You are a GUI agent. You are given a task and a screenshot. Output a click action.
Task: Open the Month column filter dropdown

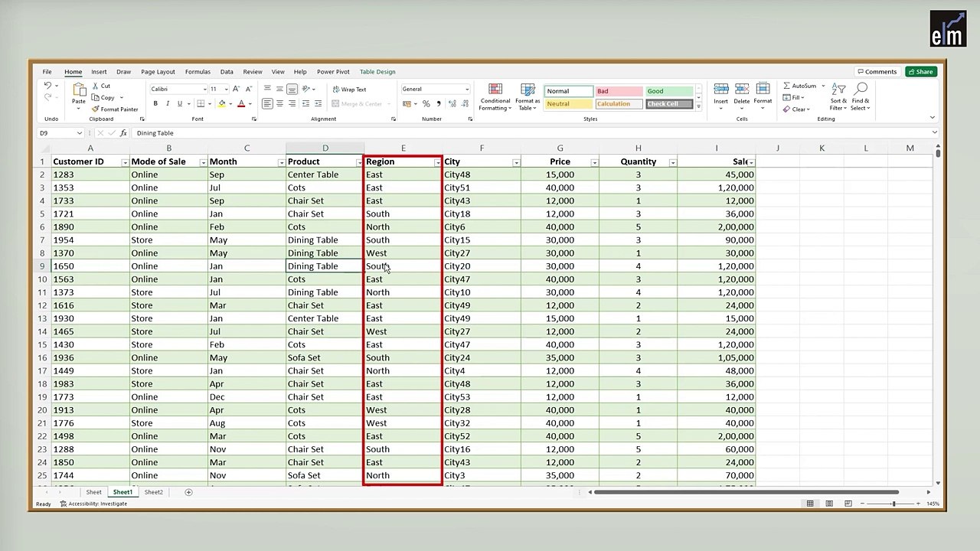(x=281, y=162)
